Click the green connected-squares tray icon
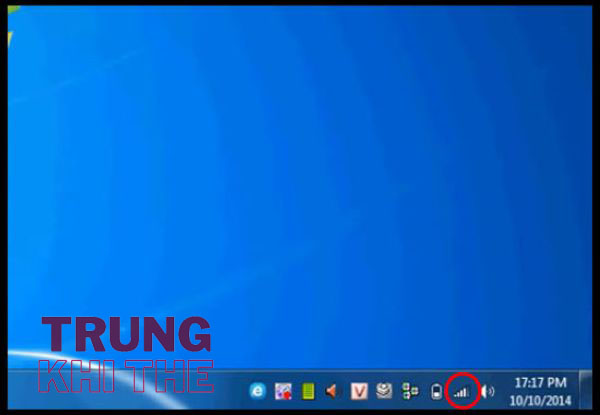The image size is (600, 415). (x=410, y=391)
